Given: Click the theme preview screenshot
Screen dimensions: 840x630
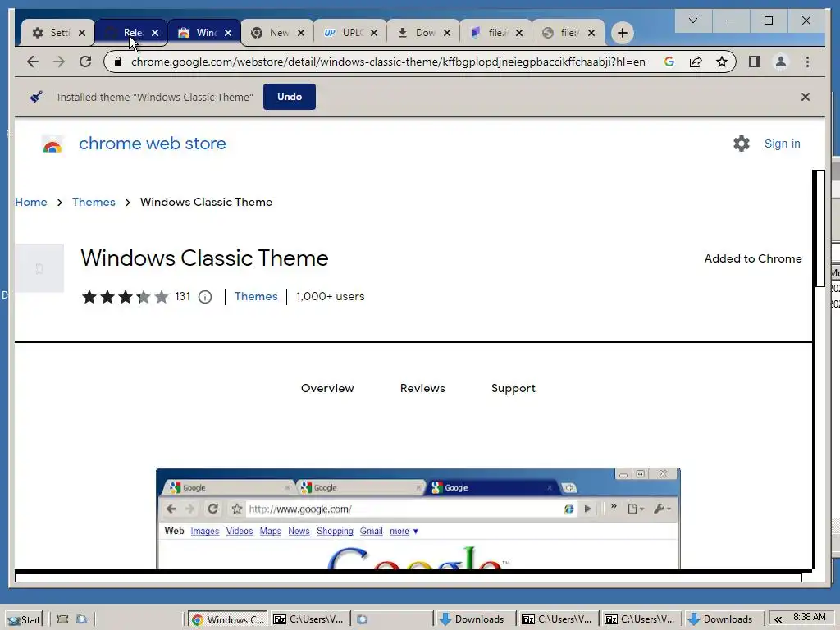Looking at the screenshot, I should click(x=418, y=518).
